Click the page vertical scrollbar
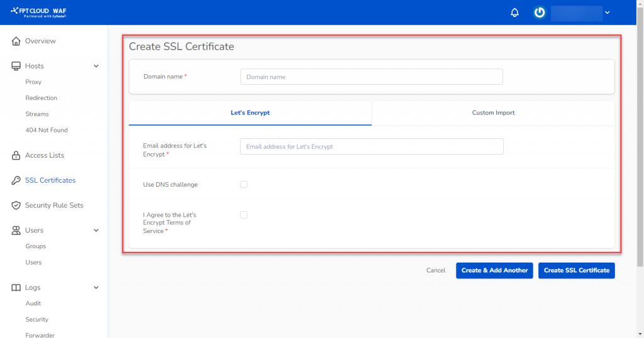The height and width of the screenshot is (338, 644). pos(640,144)
